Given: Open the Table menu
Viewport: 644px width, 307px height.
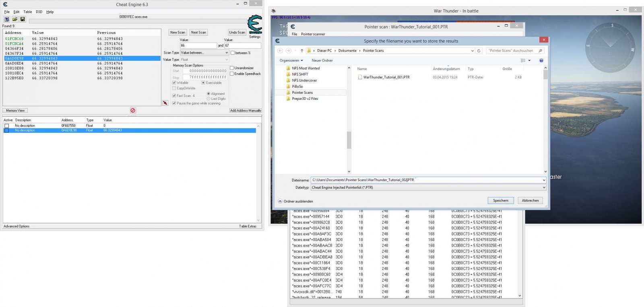Looking at the screenshot, I should 28,12.
